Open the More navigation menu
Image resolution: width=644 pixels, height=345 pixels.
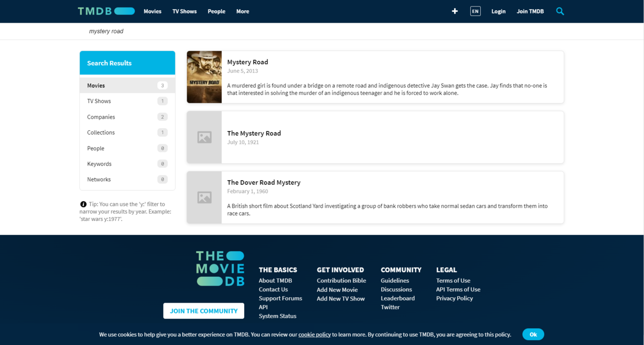[x=243, y=11]
